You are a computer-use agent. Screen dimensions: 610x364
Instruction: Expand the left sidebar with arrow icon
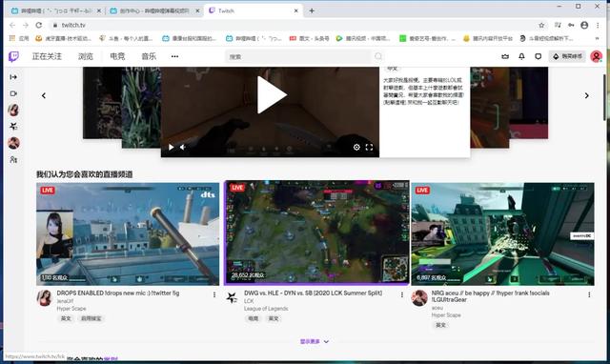(13, 77)
